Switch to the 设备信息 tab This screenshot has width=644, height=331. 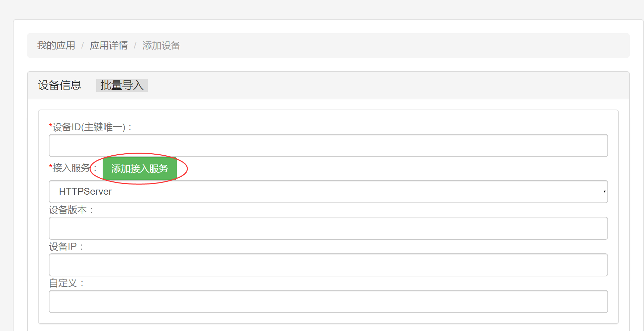(x=60, y=85)
